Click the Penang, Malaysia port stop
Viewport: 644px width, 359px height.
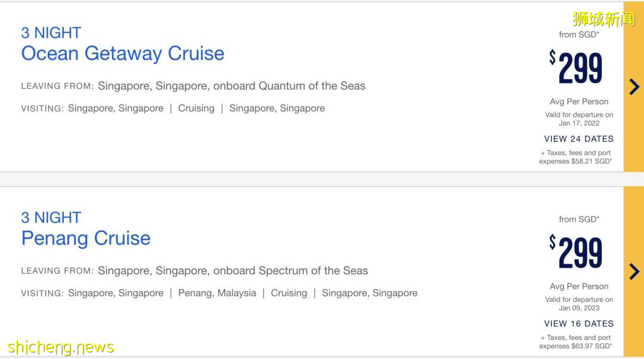(x=217, y=293)
